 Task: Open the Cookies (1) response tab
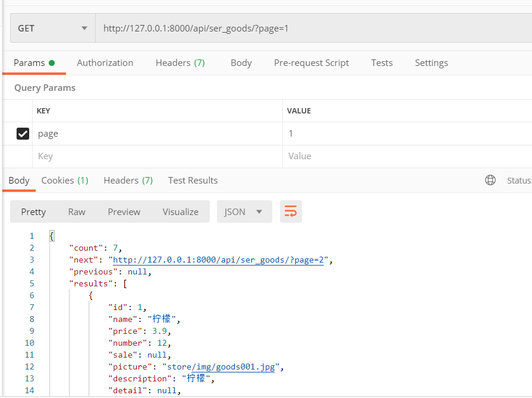[65, 181]
